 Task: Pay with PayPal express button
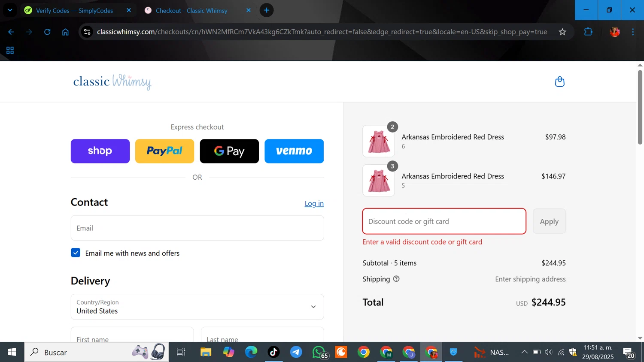[x=164, y=151]
